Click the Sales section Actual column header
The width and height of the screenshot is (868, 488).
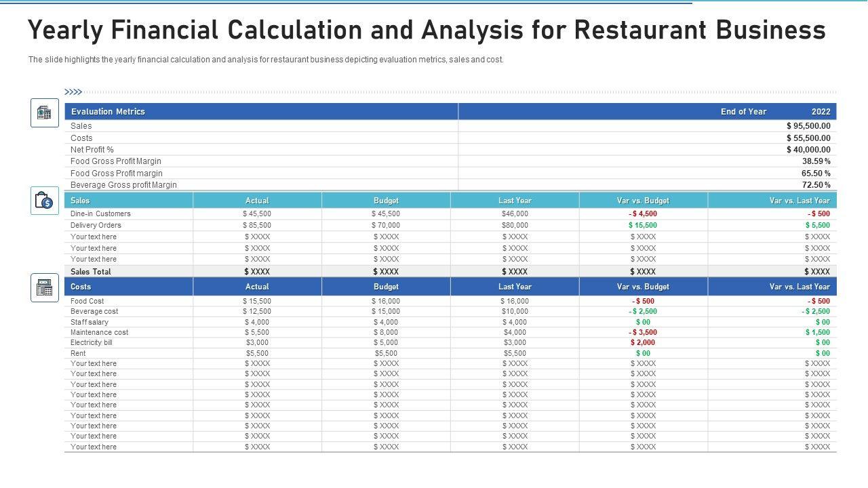[257, 201]
